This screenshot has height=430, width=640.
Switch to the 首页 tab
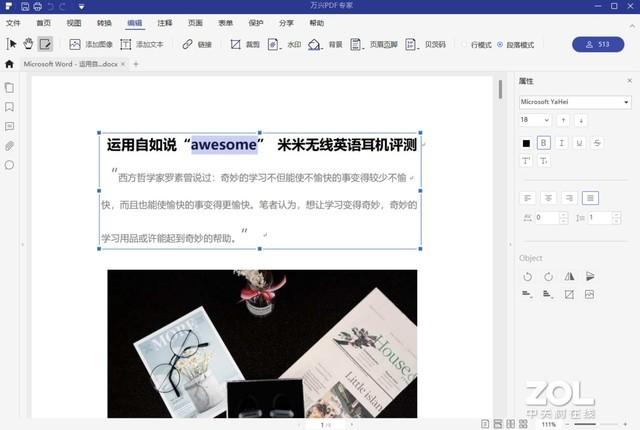tap(44, 23)
